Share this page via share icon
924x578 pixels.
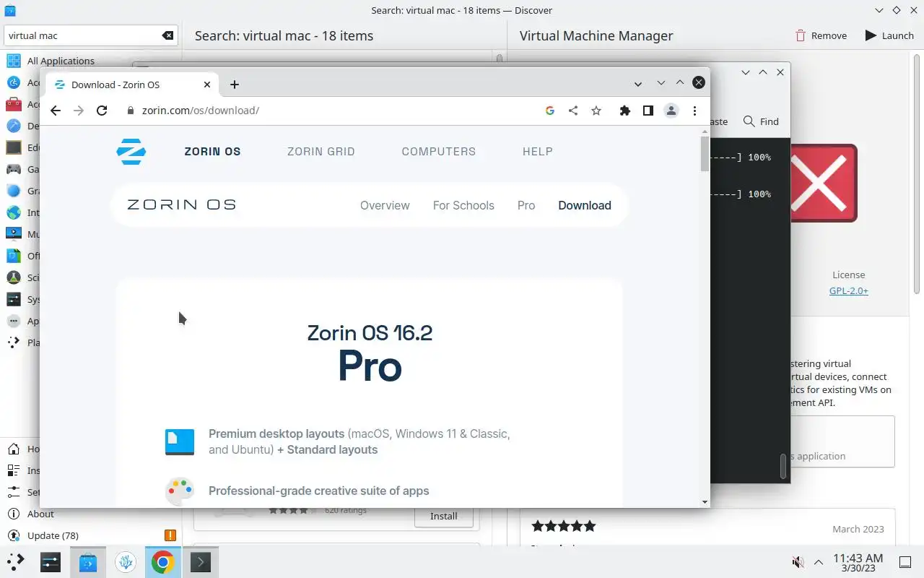tap(573, 111)
